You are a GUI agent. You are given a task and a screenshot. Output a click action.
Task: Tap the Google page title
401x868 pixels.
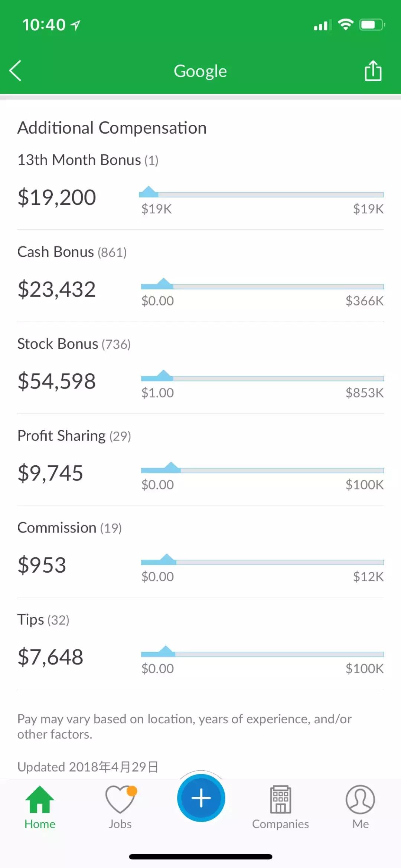[200, 71]
